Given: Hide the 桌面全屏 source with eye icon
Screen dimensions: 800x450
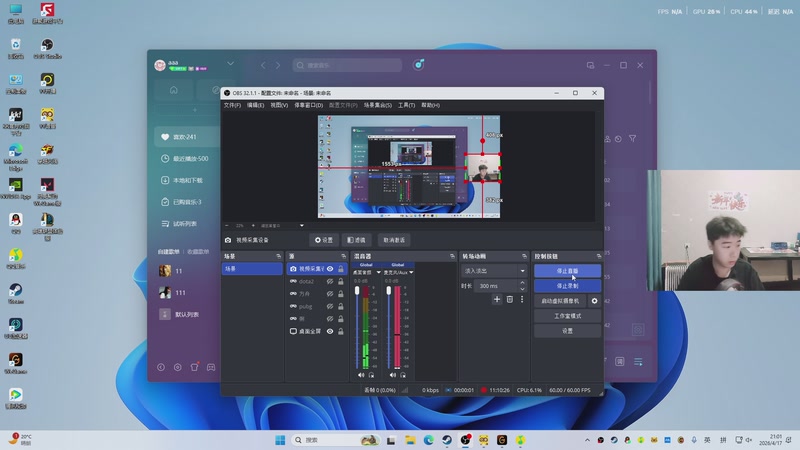Looking at the screenshot, I should tap(330, 330).
